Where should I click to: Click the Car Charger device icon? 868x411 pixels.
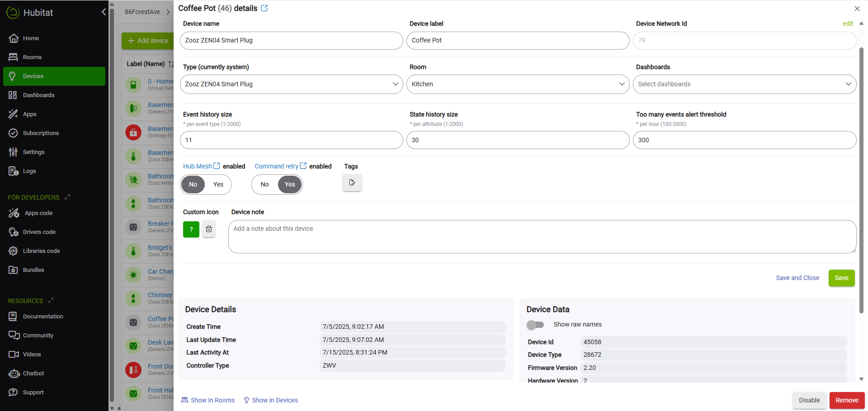pos(133,275)
